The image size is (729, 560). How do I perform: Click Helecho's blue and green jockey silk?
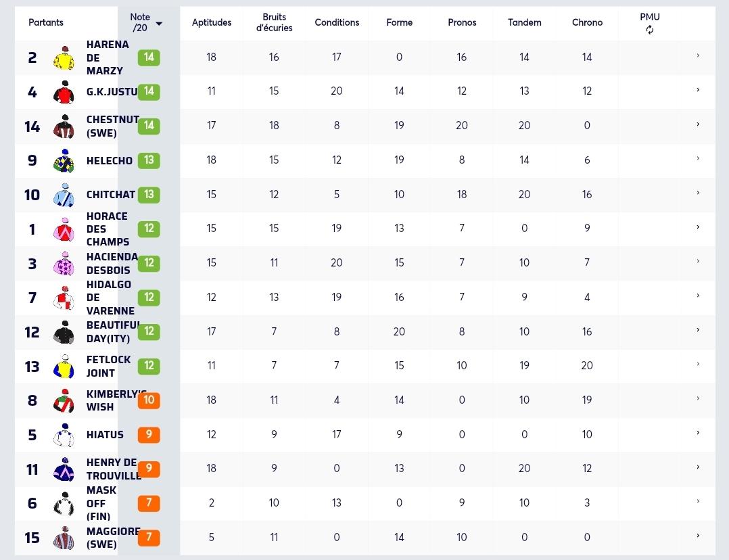pos(64,161)
